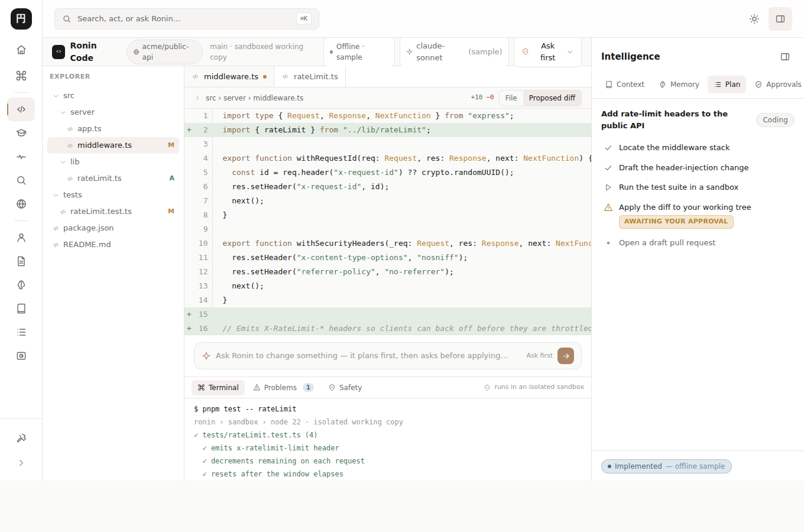Screen dimensions: 804x532
Task: Open the graduation cap sidebar icon
Action: [x=21, y=133]
